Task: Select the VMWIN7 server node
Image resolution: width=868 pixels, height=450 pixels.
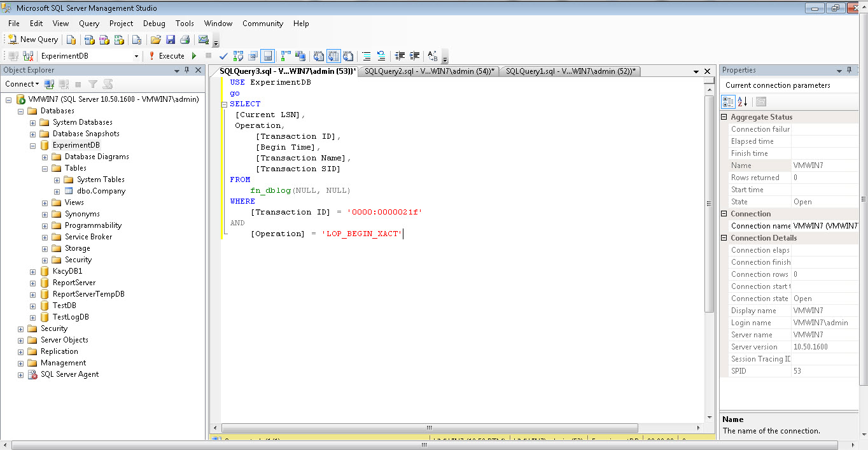Action: [x=113, y=99]
